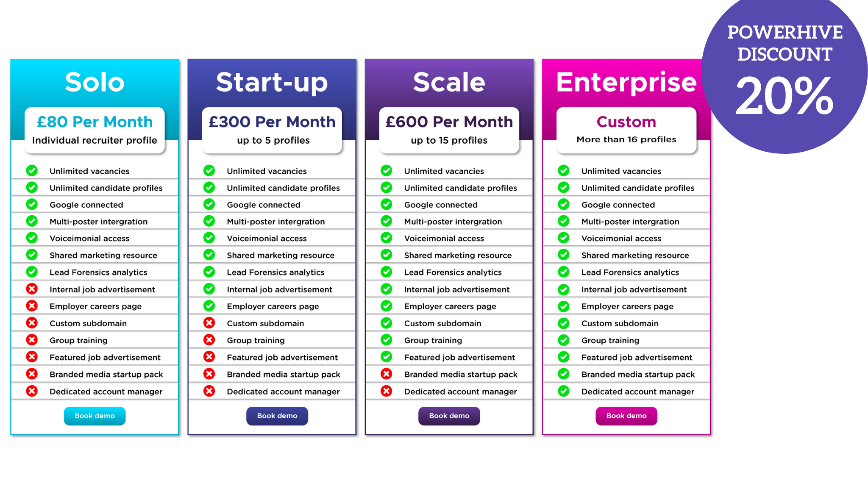The height and width of the screenshot is (478, 868).
Task: Select Book demo under Scale plan
Action: tap(449, 416)
